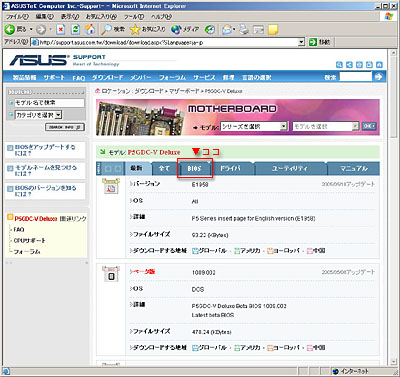Click the モデル名で検索 input field
Image resolution: width=400 pixels, height=377 pixels.
(49, 103)
